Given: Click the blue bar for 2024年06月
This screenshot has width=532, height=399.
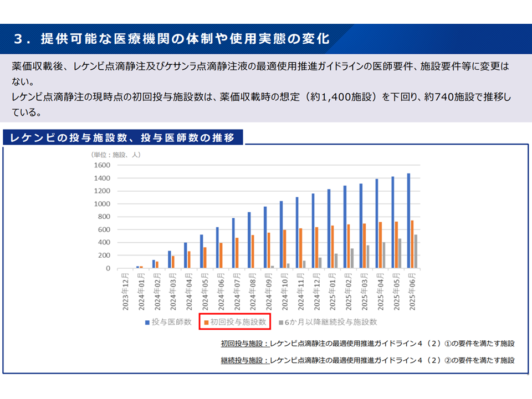Looking at the screenshot, I should (x=217, y=248).
